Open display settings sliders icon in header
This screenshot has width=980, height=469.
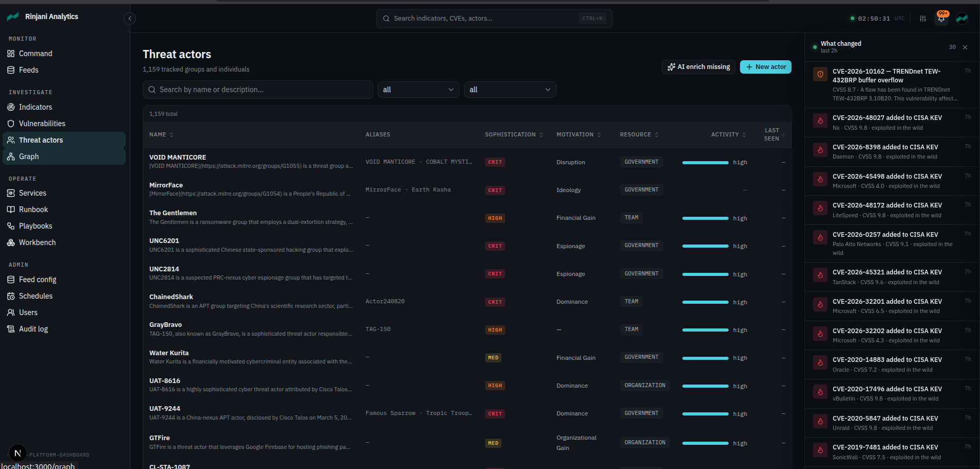[923, 19]
